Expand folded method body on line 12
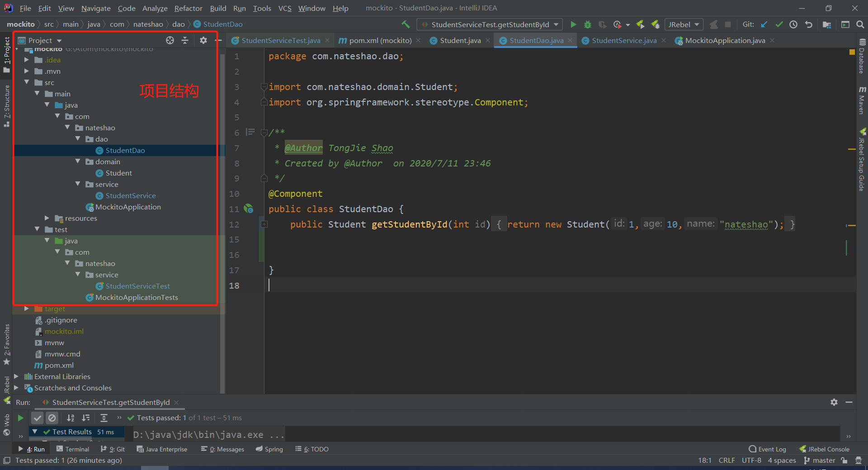This screenshot has width=868, height=470. click(264, 224)
